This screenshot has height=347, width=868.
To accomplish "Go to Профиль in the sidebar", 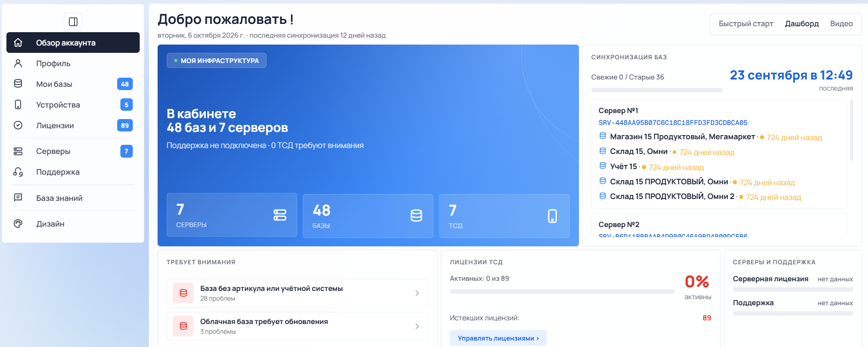I will 73,63.
